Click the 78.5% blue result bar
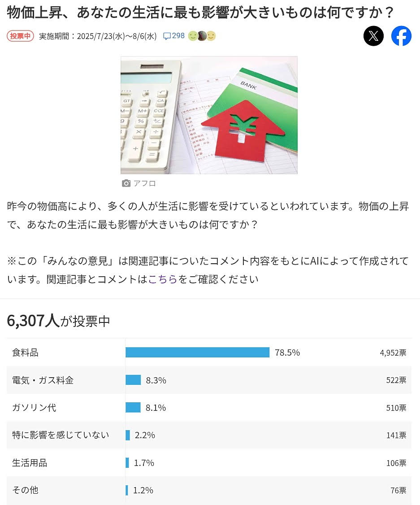The image size is (420, 505). pos(197,353)
